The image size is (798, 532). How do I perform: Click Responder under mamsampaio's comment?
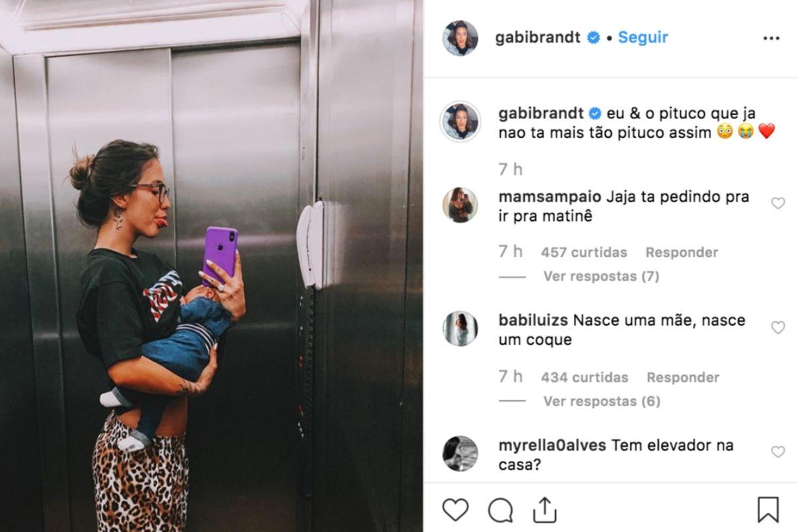[x=682, y=252]
